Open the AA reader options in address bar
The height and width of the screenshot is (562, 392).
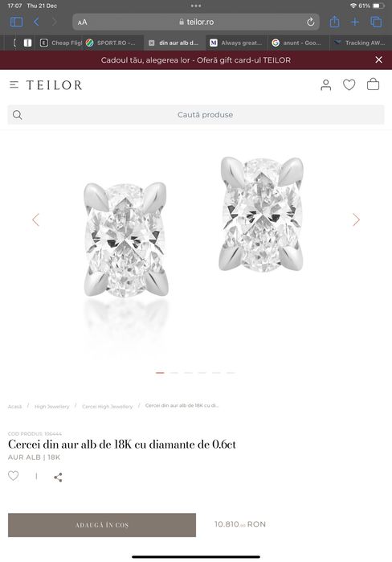pos(83,23)
